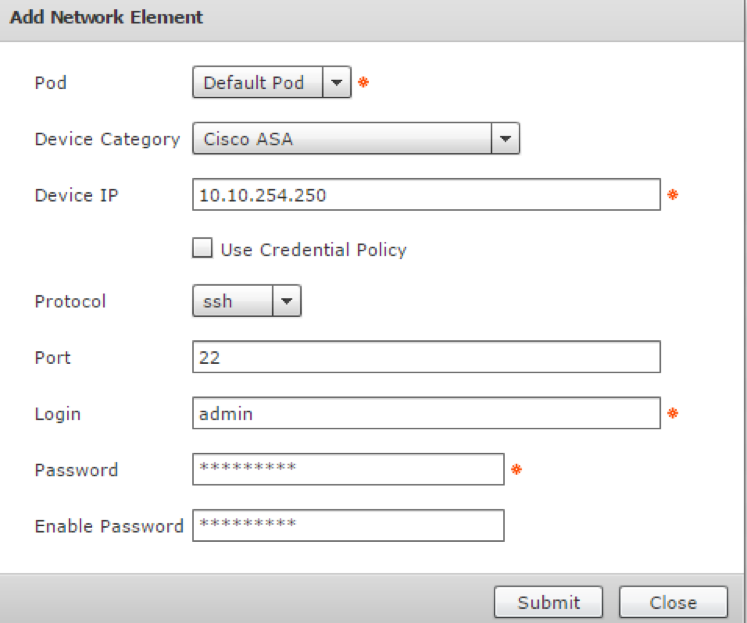Image resolution: width=747 pixels, height=623 pixels.
Task: Click the required asterisk beside Device IP
Action: (x=672, y=195)
